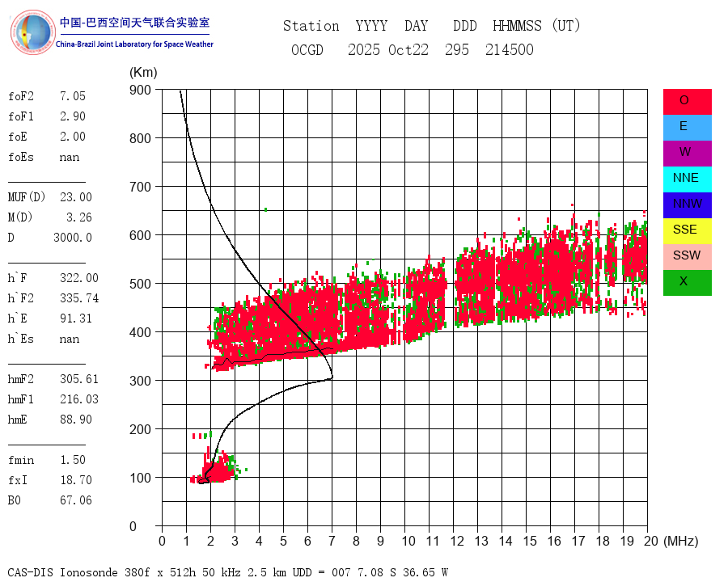Click the Chinese laboratory title text
This screenshot has height=582, width=728.
coord(134,23)
